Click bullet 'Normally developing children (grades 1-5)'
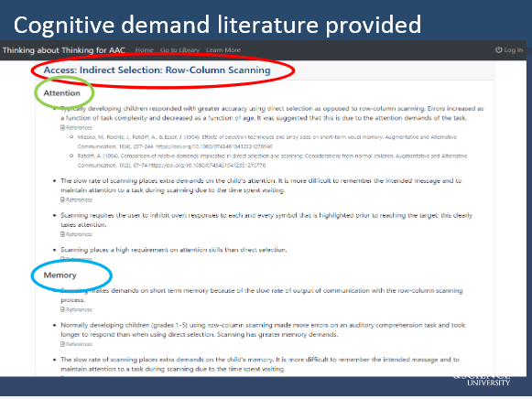Viewport: 532px width, 399px height. 263,329
